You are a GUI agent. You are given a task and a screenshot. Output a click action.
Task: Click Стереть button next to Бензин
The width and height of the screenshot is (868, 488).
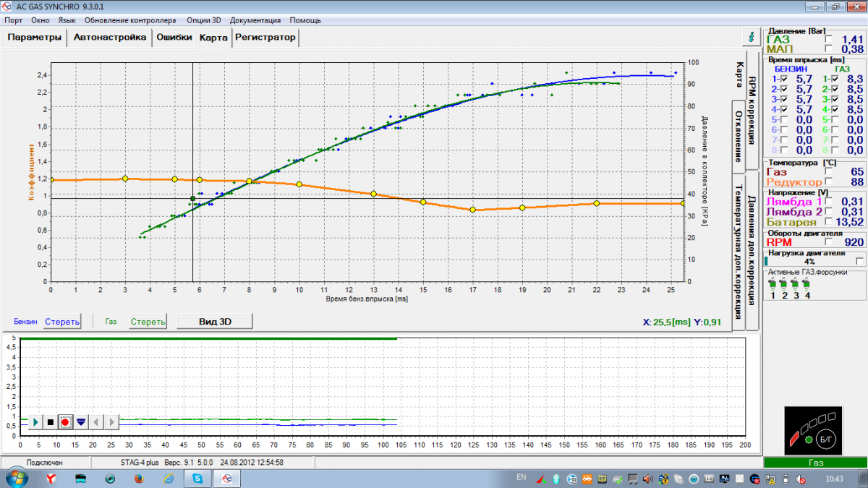point(61,321)
